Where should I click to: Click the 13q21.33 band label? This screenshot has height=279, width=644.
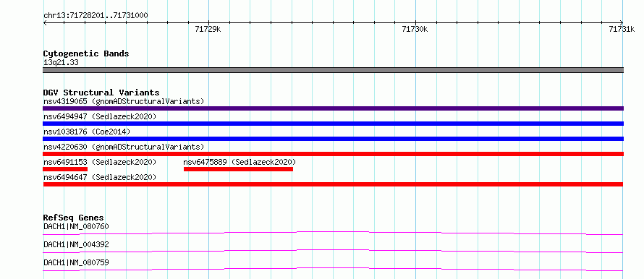[x=61, y=63]
